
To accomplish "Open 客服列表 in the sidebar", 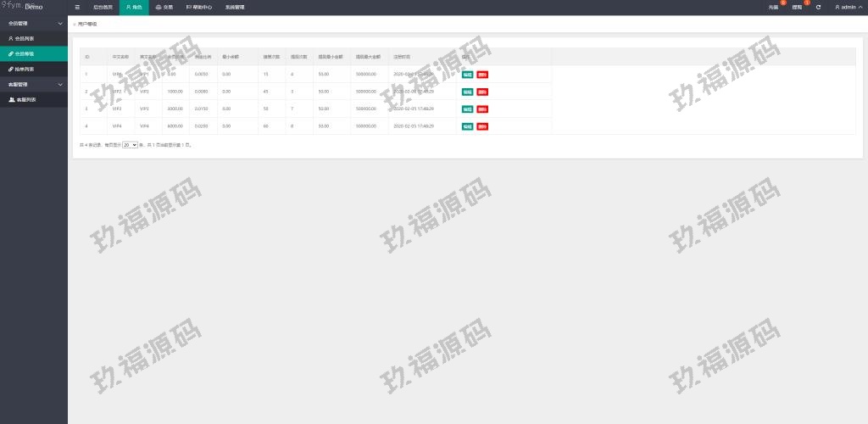I will 25,99.
